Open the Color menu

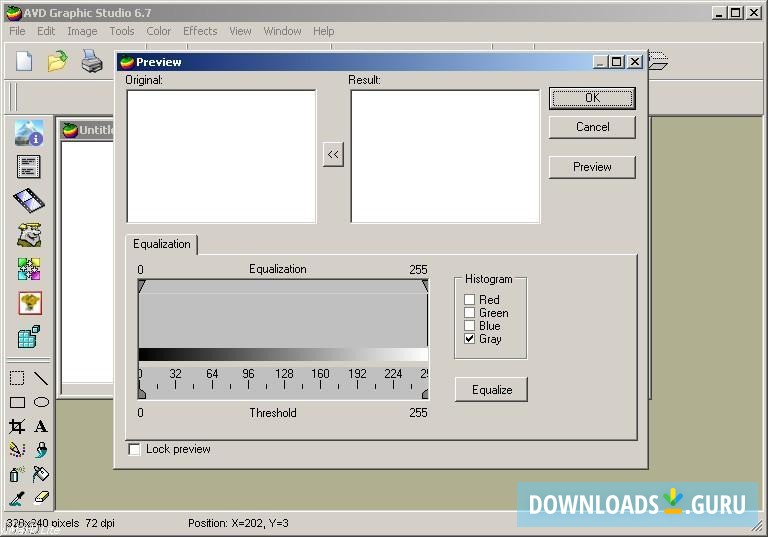[159, 31]
